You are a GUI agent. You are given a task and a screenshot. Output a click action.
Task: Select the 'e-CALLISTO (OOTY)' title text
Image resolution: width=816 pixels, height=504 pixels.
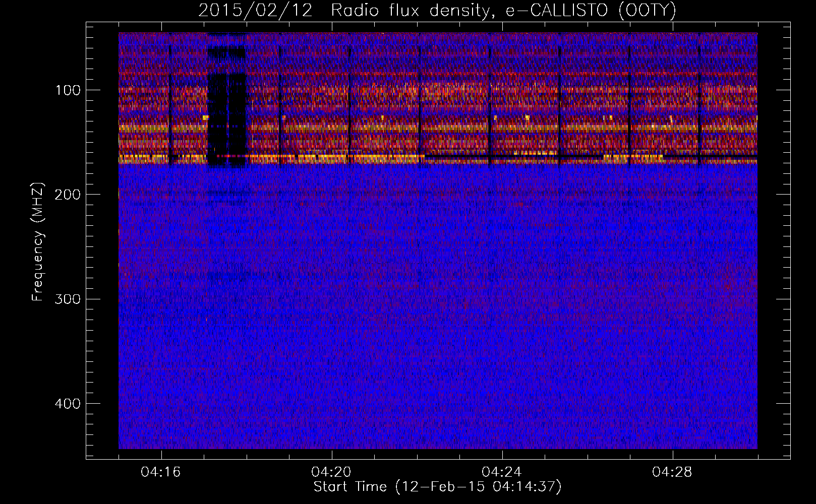(x=591, y=11)
